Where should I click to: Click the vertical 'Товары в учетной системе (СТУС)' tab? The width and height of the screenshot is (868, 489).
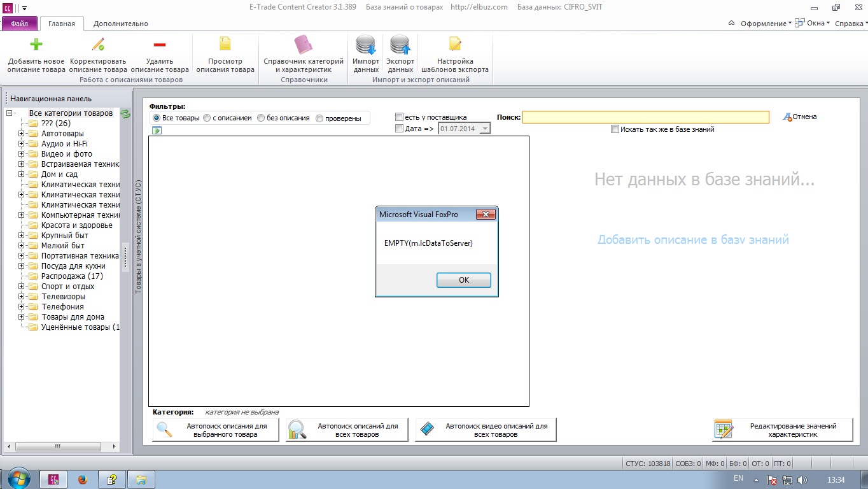[137, 237]
